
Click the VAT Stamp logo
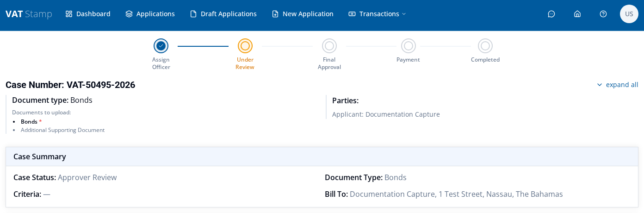29,14
